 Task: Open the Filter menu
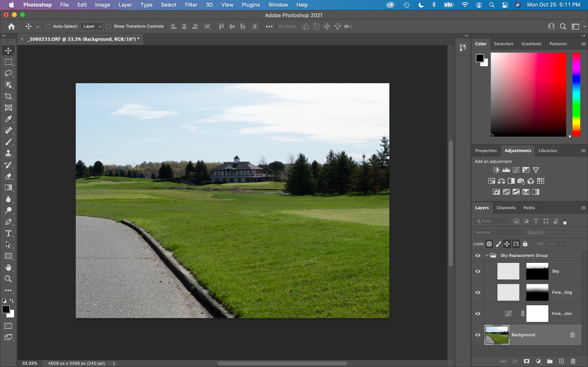[191, 5]
